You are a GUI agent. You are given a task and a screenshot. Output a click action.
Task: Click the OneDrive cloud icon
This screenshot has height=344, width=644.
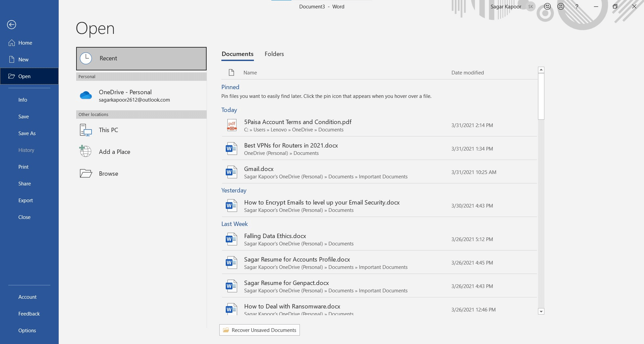pyautogui.click(x=86, y=96)
